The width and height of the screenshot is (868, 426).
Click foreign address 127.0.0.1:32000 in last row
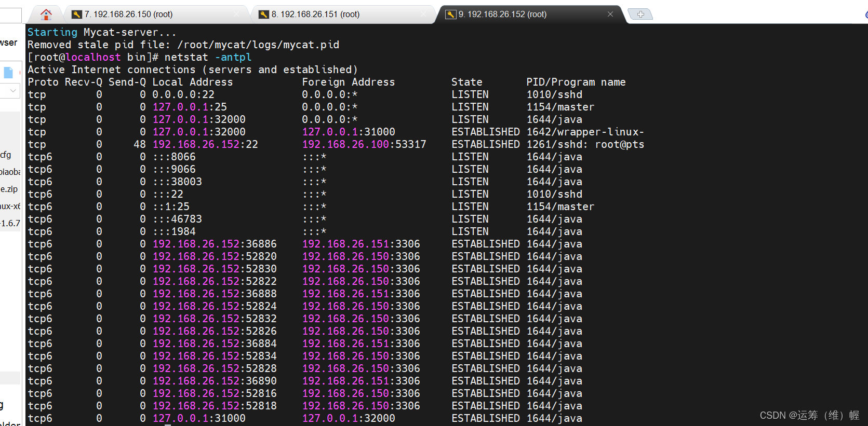pos(349,418)
